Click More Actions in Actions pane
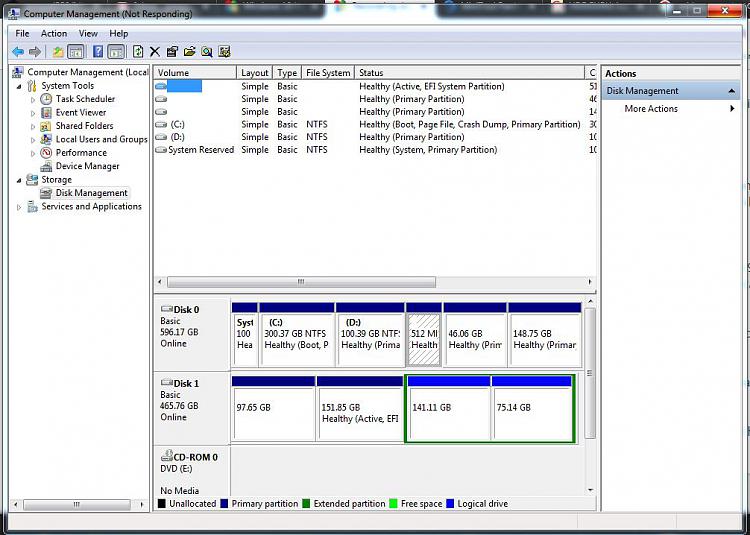750x535 pixels. (651, 109)
